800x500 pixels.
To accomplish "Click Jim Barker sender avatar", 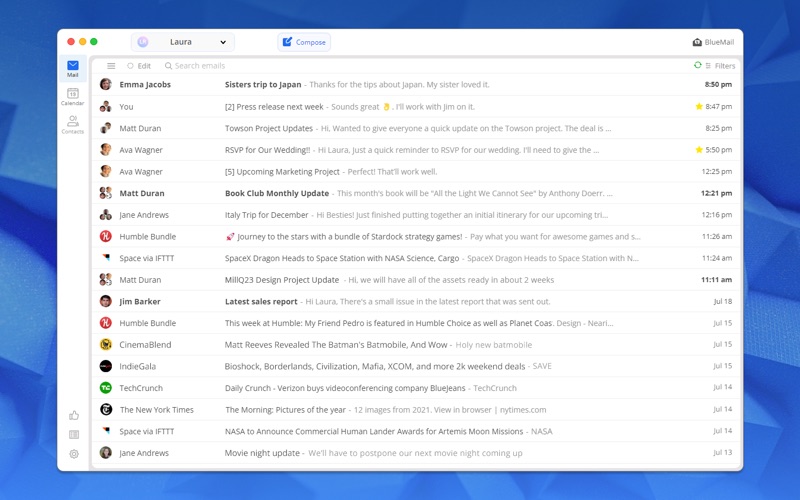I will (x=106, y=301).
